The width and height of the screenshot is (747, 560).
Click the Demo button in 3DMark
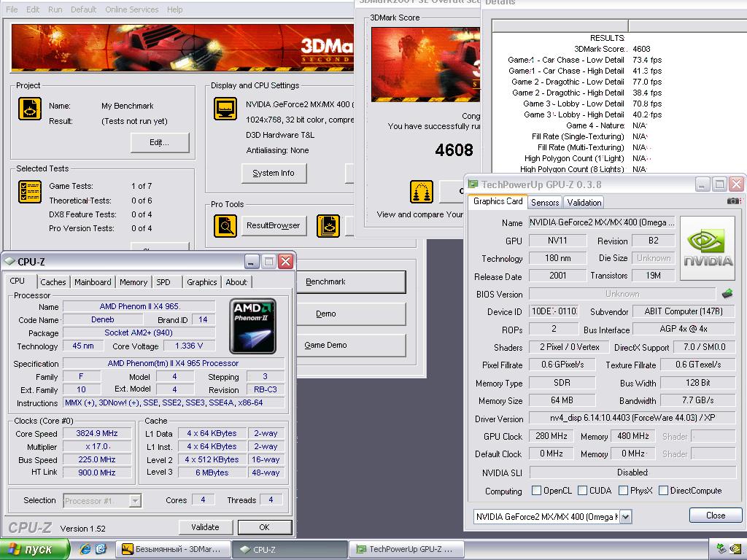[352, 314]
